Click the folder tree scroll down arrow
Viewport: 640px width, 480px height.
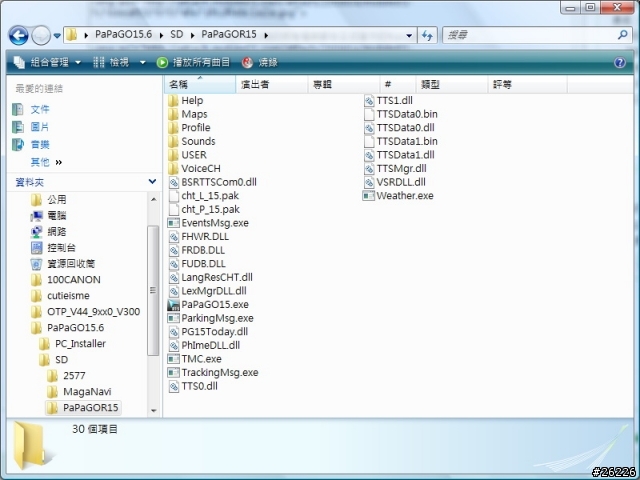point(153,410)
